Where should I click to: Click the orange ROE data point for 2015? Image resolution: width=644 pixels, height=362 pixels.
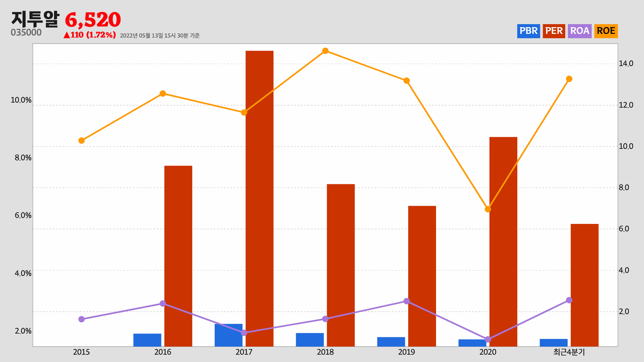[x=82, y=140]
